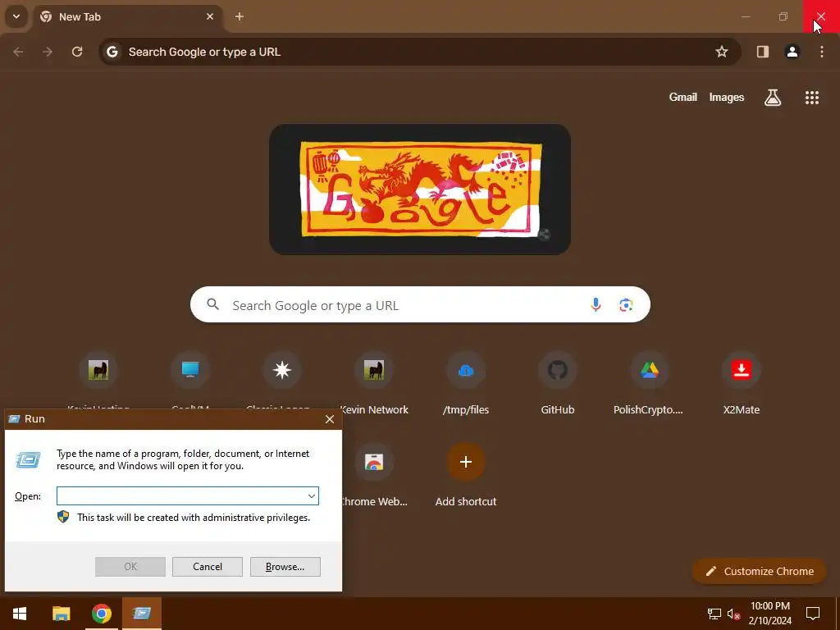
Task: Click the Google search box
Action: click(x=420, y=305)
